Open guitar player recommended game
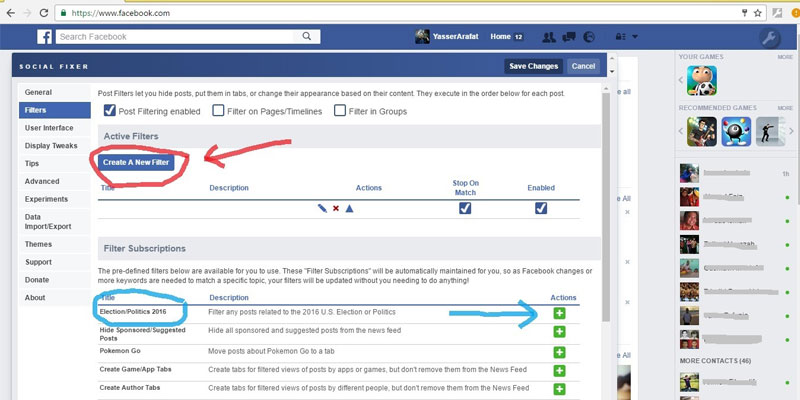The width and height of the screenshot is (800, 400). coord(702,132)
